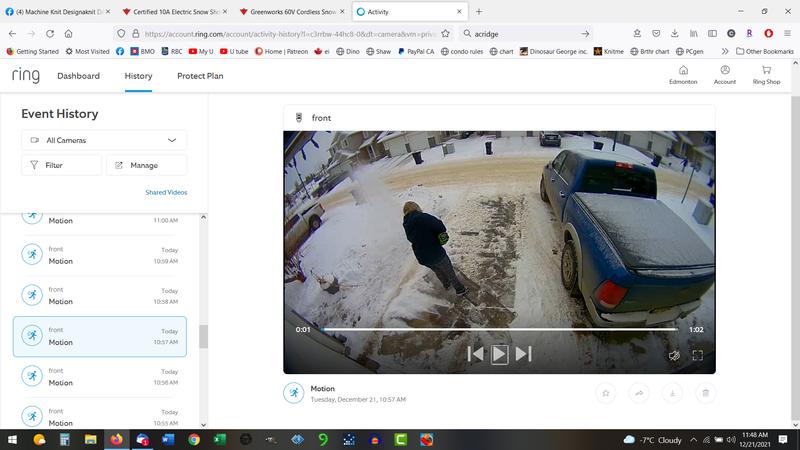Open Excel from taskbar

click(220, 439)
